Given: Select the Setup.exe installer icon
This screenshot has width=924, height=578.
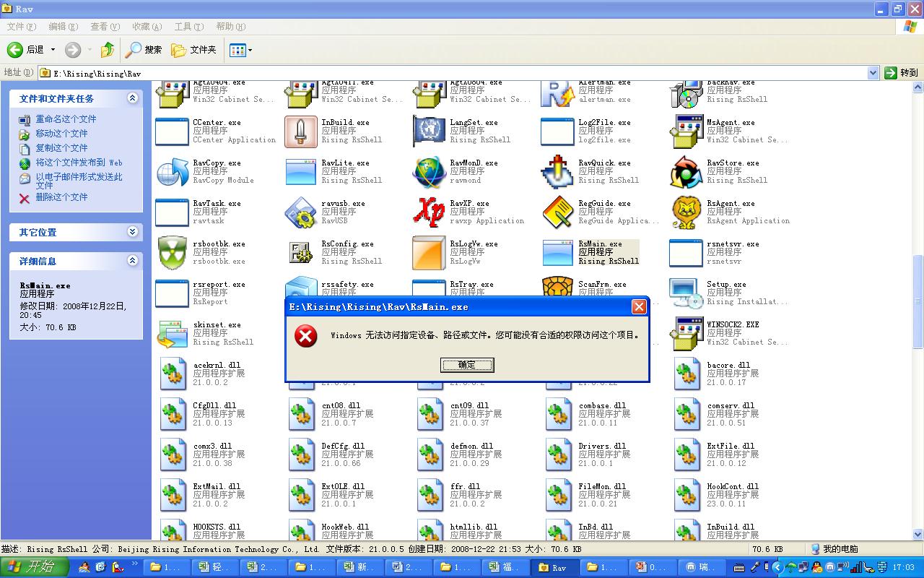Looking at the screenshot, I should [686, 293].
